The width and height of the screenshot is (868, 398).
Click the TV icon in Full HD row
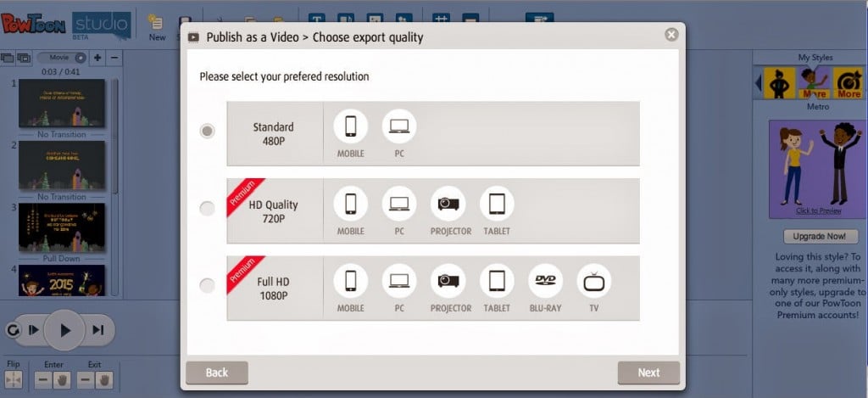tap(594, 281)
